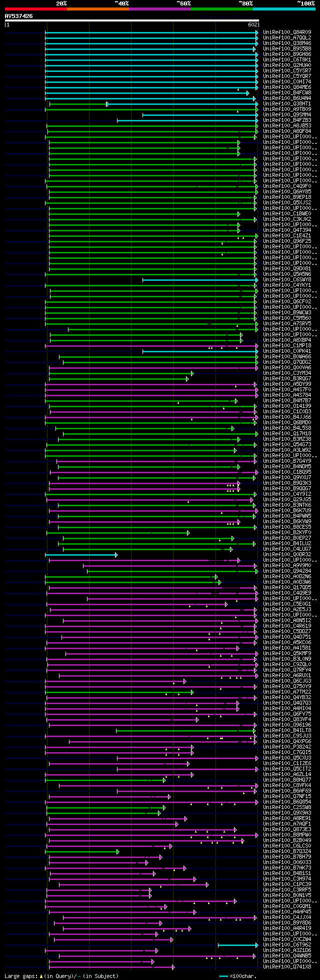Select hit UniRef100_B9S5B8
This screenshot has width=320, height=980.
(x=287, y=49)
